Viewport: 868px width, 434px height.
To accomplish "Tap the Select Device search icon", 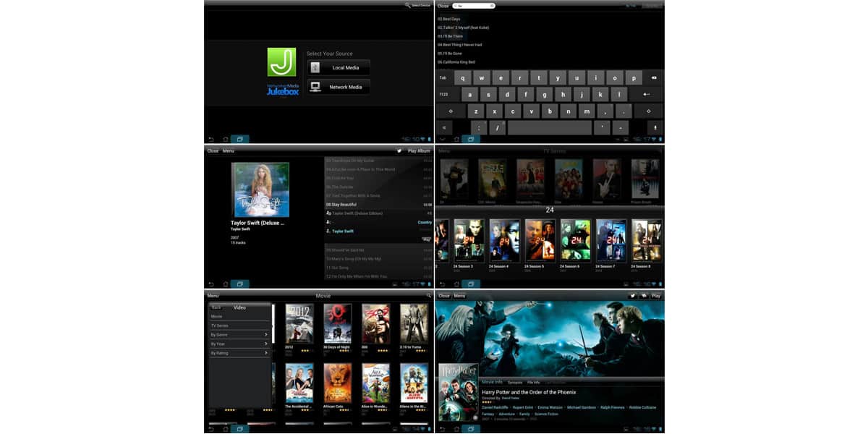I will tap(408, 5).
